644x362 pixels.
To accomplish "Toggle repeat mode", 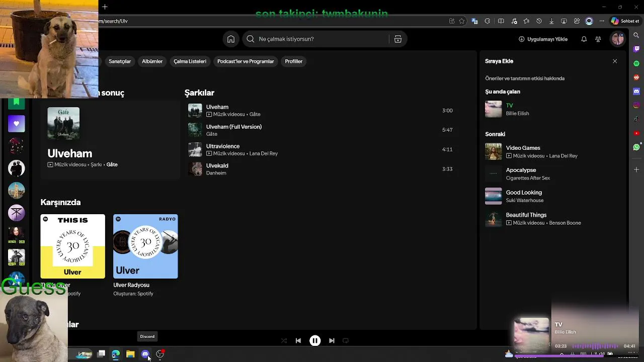I will click(346, 340).
